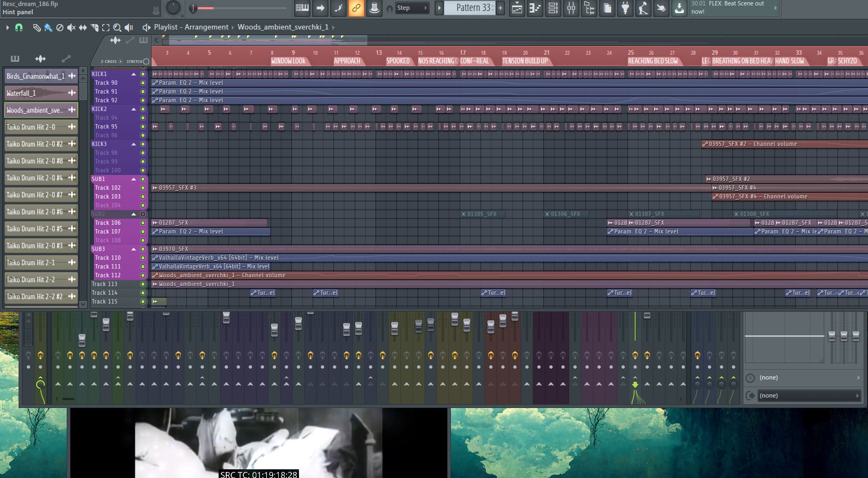Viewport: 868px width, 478px height.
Task: Click the main volume knob in toolbar
Action: [x=173, y=8]
